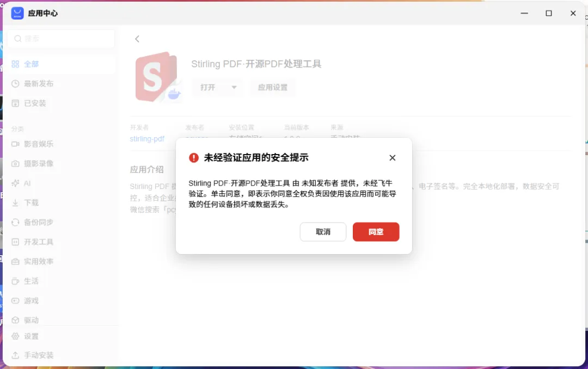Click the 同意 button in the dialog

coord(376,232)
